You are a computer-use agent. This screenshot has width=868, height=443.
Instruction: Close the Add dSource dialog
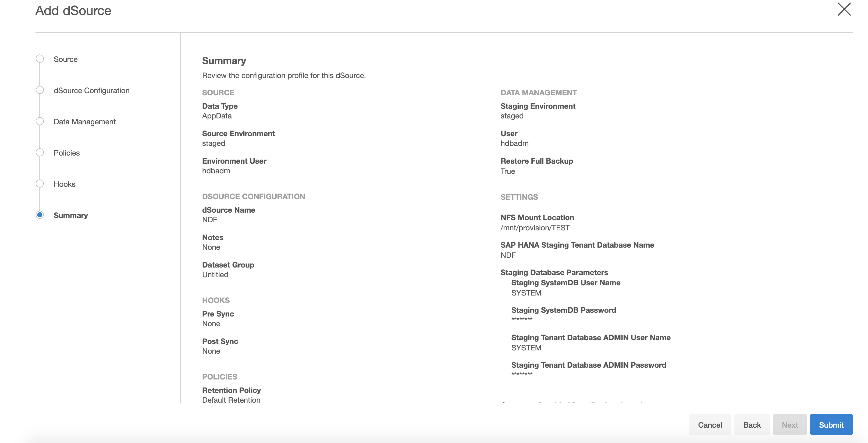coord(844,9)
